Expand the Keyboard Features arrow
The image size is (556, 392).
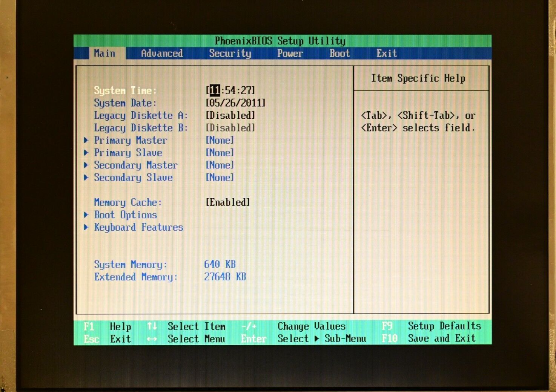[86, 227]
